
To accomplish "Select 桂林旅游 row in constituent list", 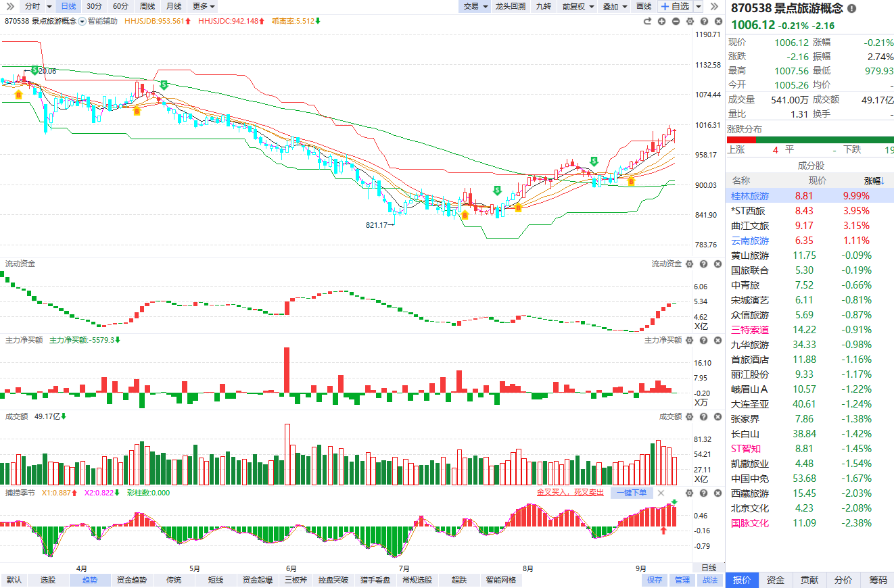I will click(x=809, y=195).
